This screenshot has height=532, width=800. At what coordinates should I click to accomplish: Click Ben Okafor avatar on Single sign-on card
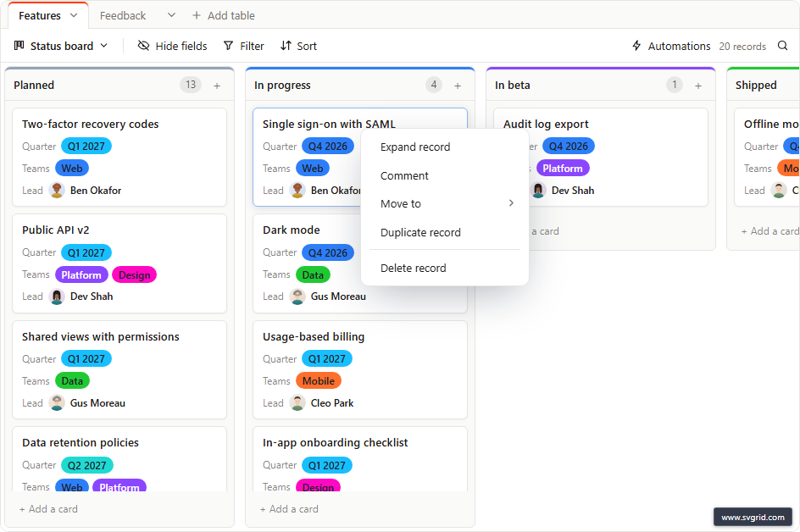point(297,191)
